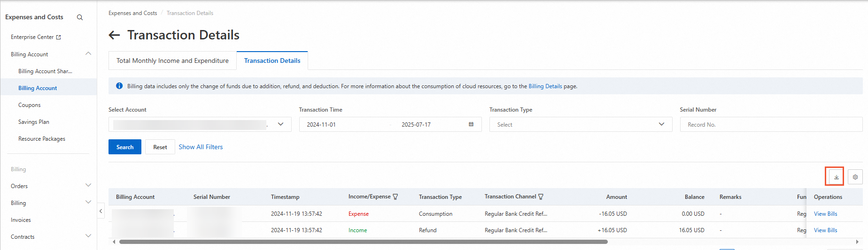Screen dimensions: 868x250
Task: Click the scrollbar right arrow
Action: [857, 242]
